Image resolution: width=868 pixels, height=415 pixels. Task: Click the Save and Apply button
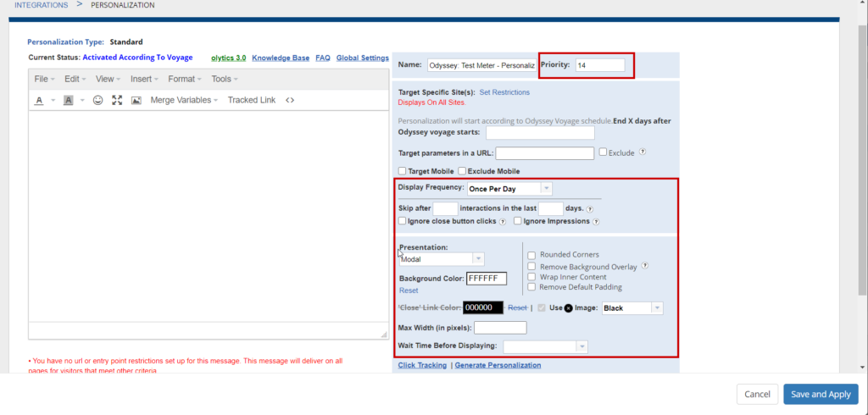pyautogui.click(x=820, y=395)
